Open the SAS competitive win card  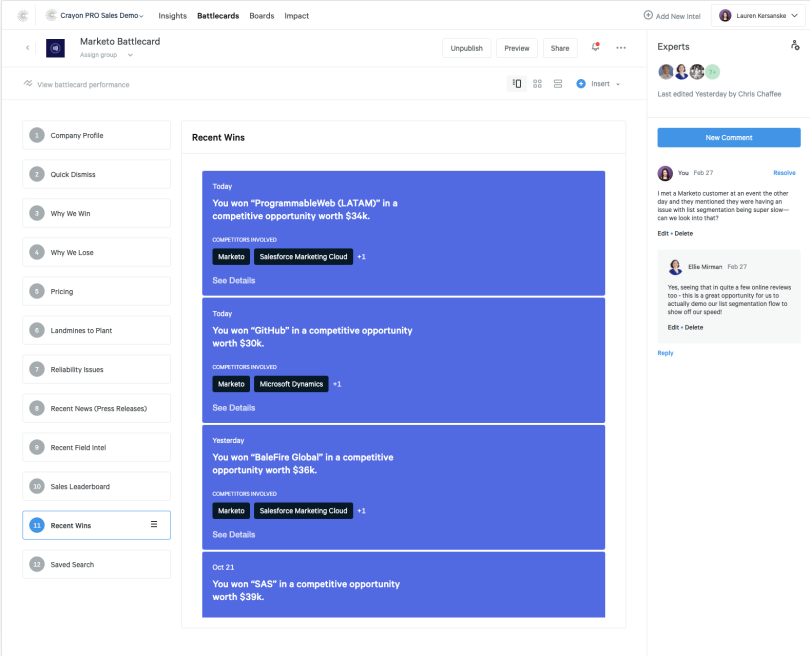point(403,585)
